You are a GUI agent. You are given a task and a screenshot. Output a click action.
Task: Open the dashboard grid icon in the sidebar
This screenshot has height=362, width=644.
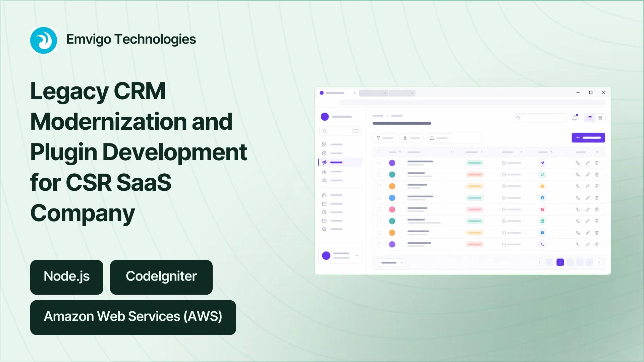click(324, 144)
